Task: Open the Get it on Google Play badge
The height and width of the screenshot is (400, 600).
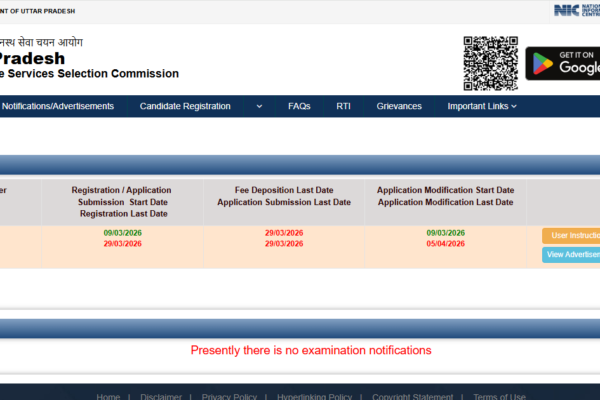Action: click(562, 62)
